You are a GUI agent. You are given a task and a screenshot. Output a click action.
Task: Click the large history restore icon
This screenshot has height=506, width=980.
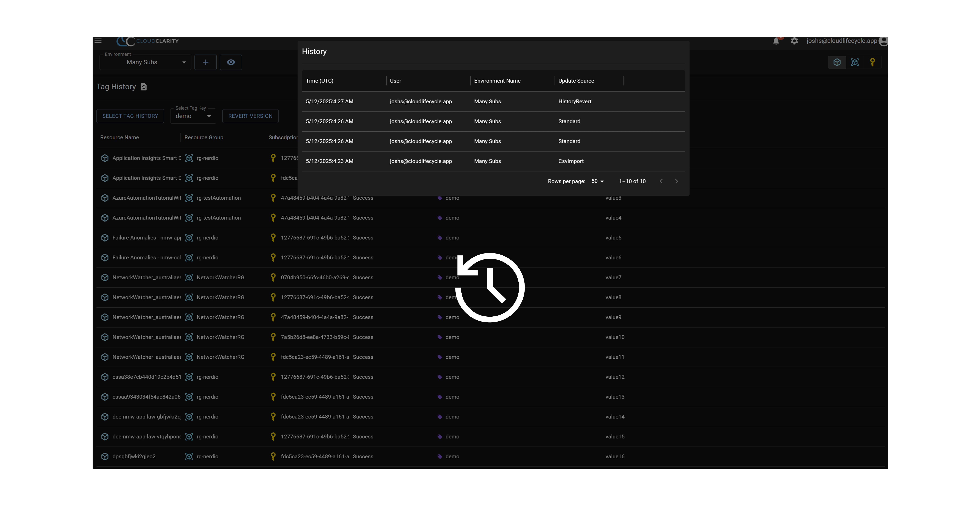tap(490, 288)
